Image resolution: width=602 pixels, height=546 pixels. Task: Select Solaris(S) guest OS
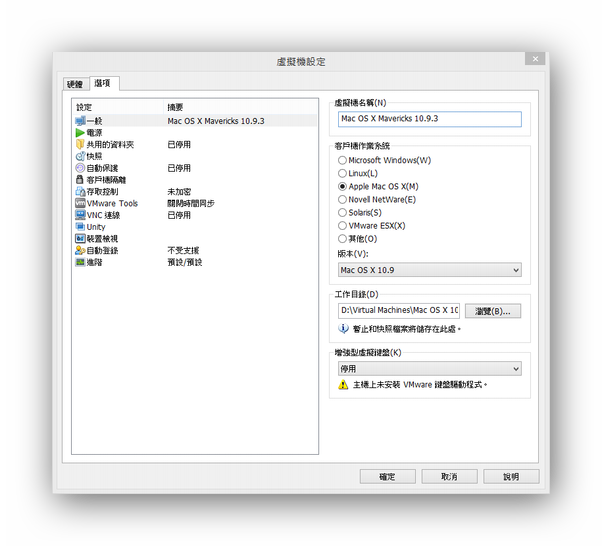pos(360,213)
